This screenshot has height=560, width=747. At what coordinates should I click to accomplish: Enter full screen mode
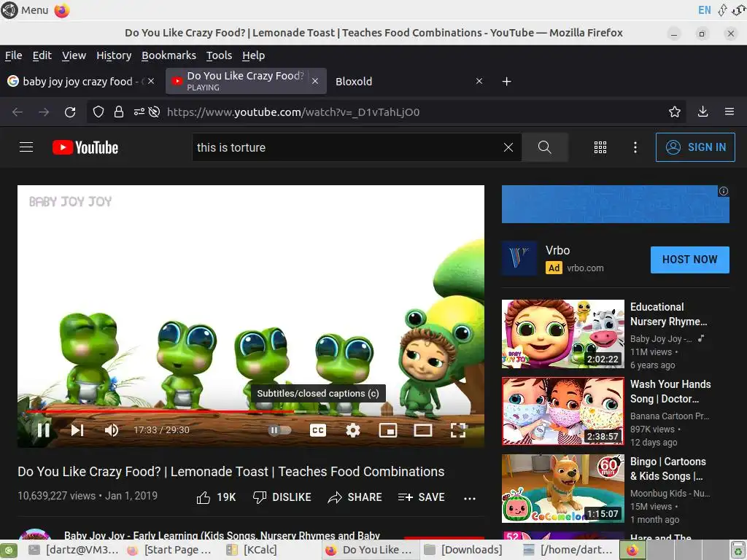(458, 430)
